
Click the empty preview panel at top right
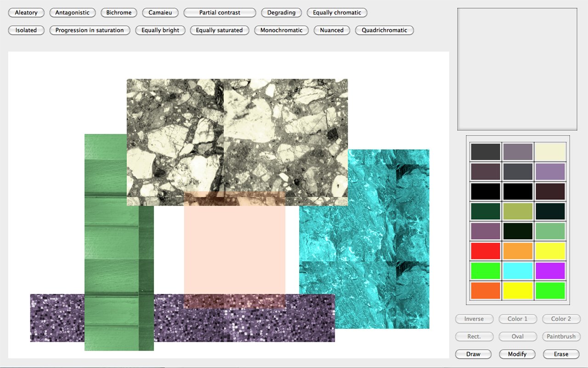(x=517, y=69)
